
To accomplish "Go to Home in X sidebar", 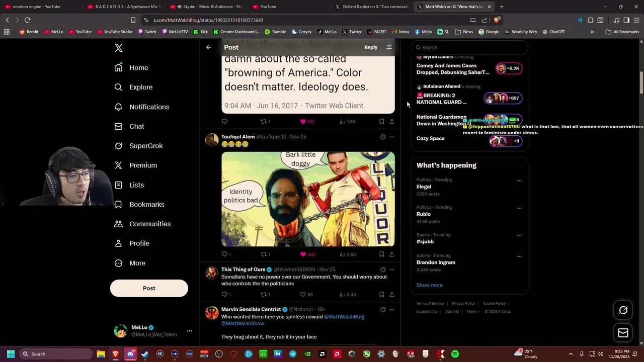I will pyautogui.click(x=131, y=68).
